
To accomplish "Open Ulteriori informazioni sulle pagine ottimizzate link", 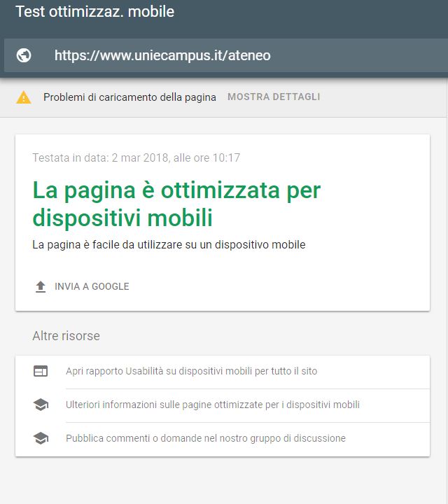I will click(x=213, y=405).
